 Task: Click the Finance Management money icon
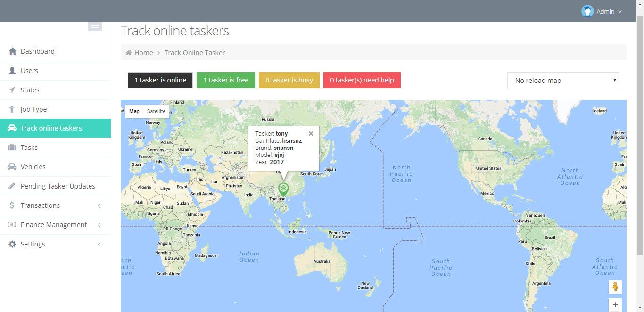click(12, 225)
